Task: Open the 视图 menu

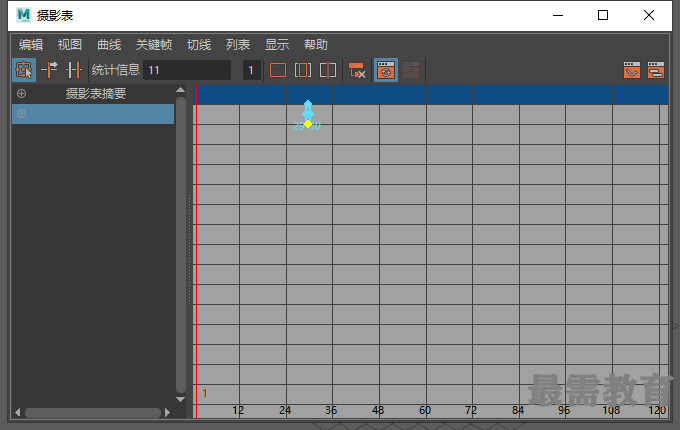Action: tap(70, 45)
